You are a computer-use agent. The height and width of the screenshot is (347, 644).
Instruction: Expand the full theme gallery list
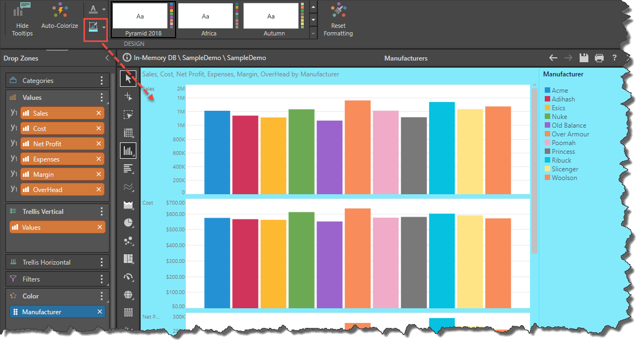tap(314, 33)
